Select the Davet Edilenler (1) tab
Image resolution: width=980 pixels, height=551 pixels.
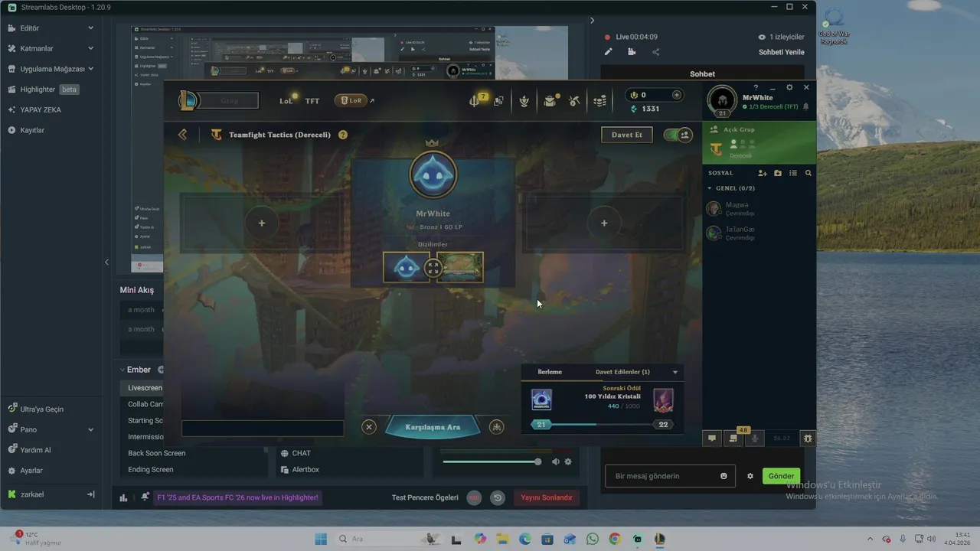622,372
